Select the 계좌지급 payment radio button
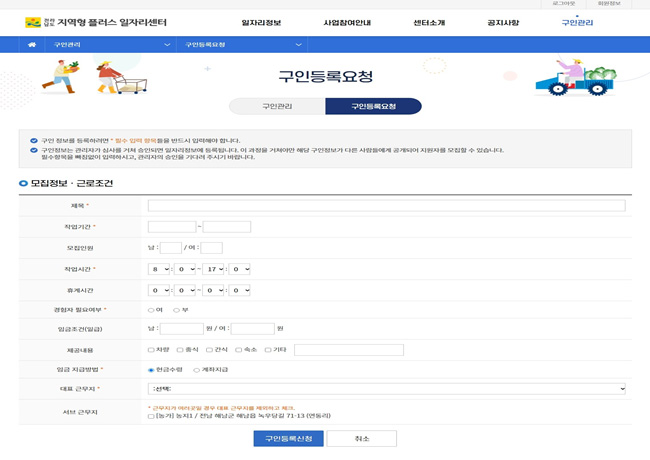The width and height of the screenshot is (650, 460). [x=196, y=370]
